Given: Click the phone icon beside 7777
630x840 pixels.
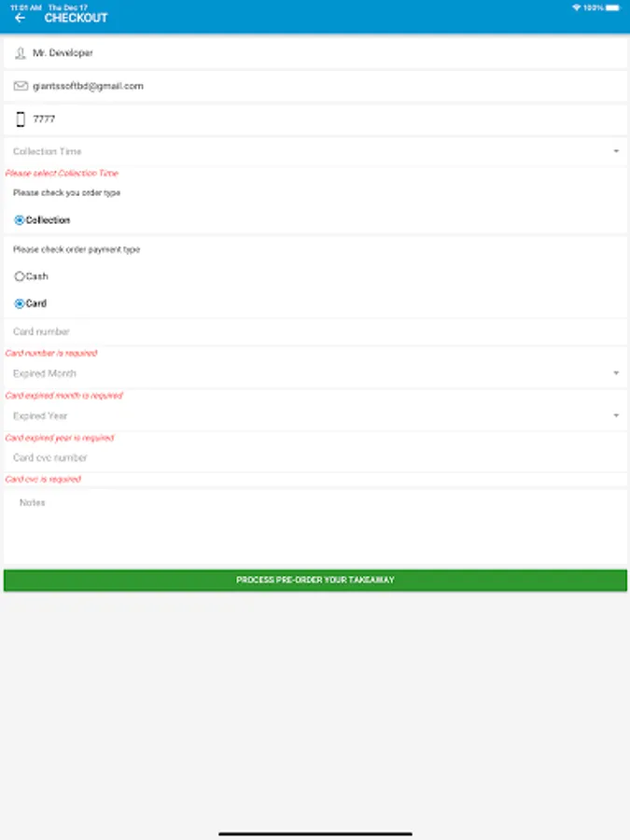Looking at the screenshot, I should [21, 119].
